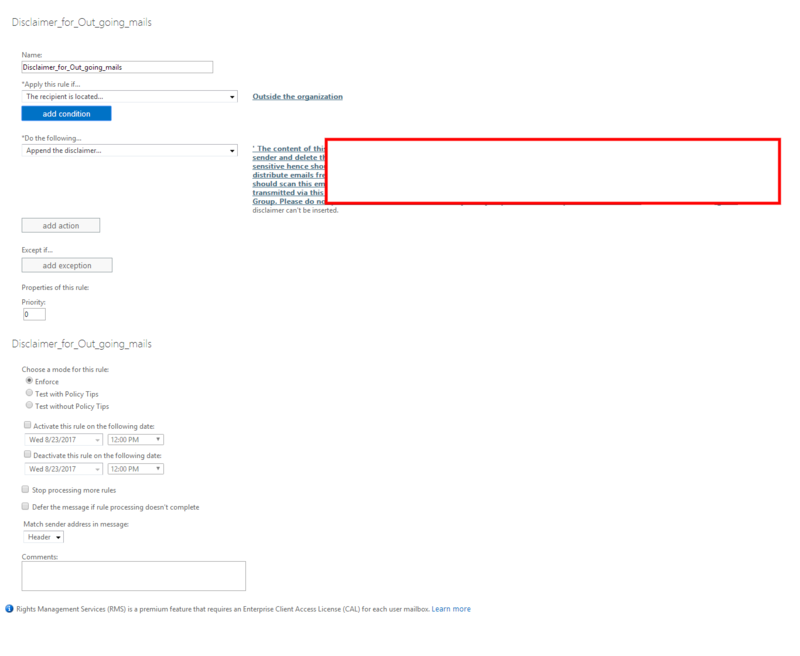Click the "add action" button

click(x=60, y=225)
